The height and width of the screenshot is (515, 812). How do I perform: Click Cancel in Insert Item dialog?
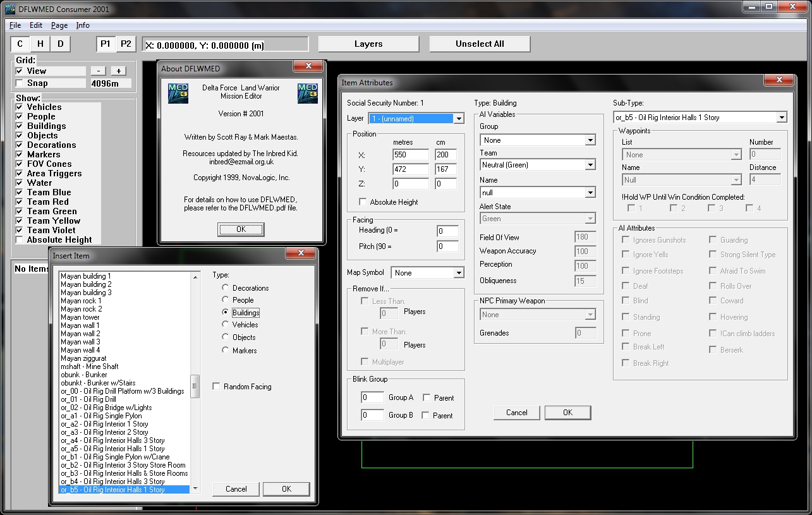tap(236, 489)
